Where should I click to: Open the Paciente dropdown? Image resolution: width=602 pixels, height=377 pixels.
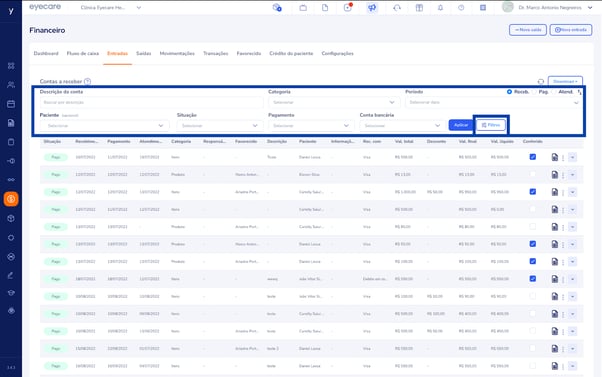104,126
